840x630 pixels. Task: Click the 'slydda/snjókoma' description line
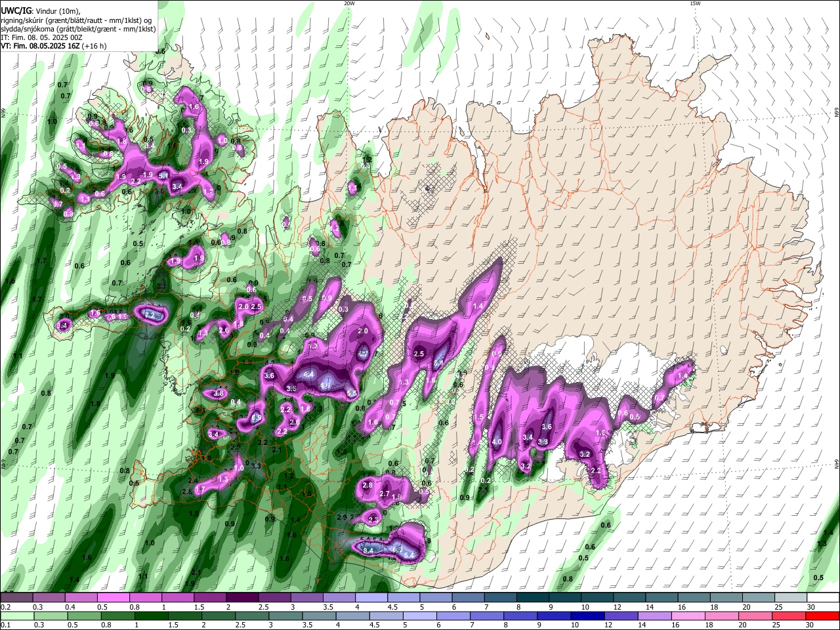pyautogui.click(x=78, y=29)
